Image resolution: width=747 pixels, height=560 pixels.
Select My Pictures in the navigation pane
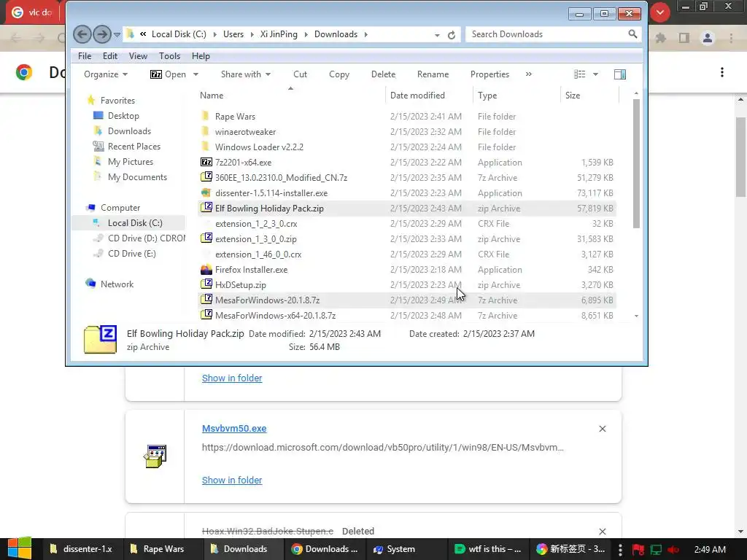pyautogui.click(x=131, y=162)
